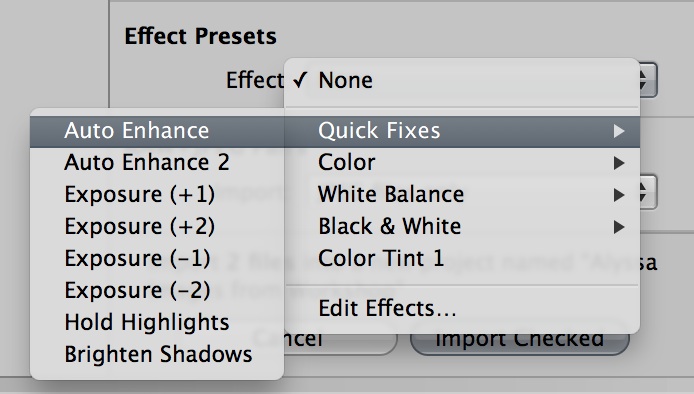The image size is (694, 394).
Task: Choose Auto Enhance 2 from the submenu
Action: coord(157,162)
